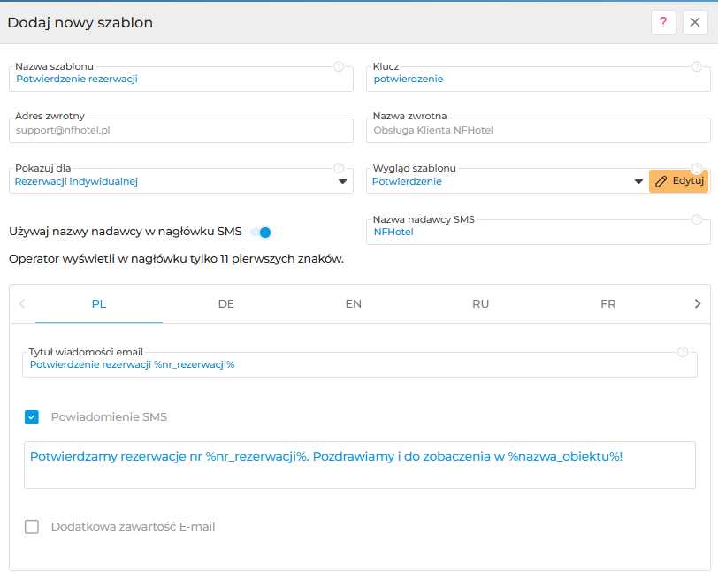Toggle sender name in SMS header switch
Viewport: 718px width, 588px height.
[261, 233]
